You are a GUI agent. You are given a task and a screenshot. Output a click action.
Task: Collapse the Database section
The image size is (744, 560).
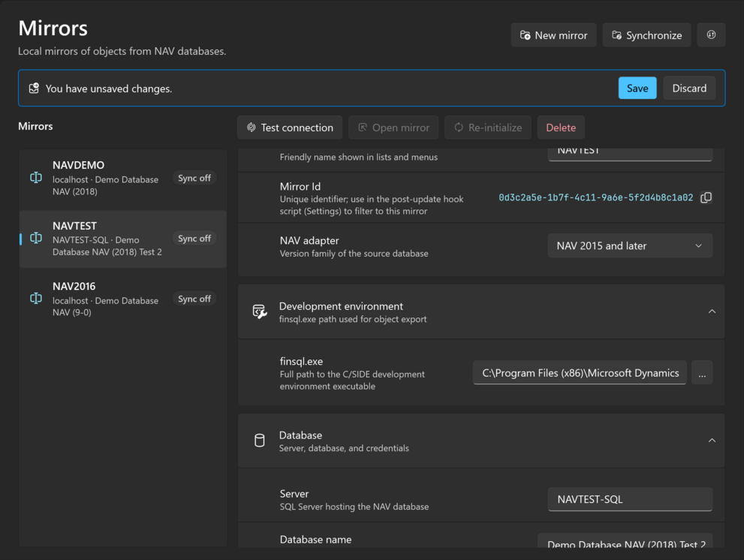712,441
